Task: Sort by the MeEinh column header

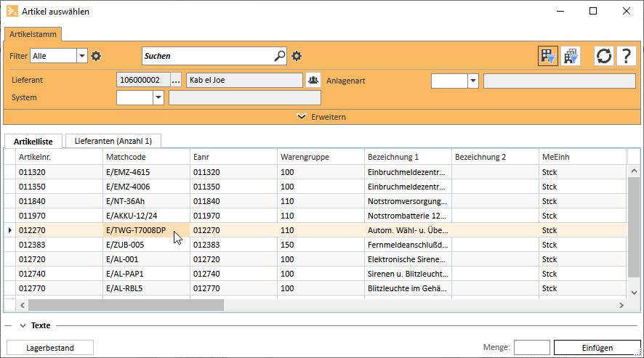Action: point(583,157)
